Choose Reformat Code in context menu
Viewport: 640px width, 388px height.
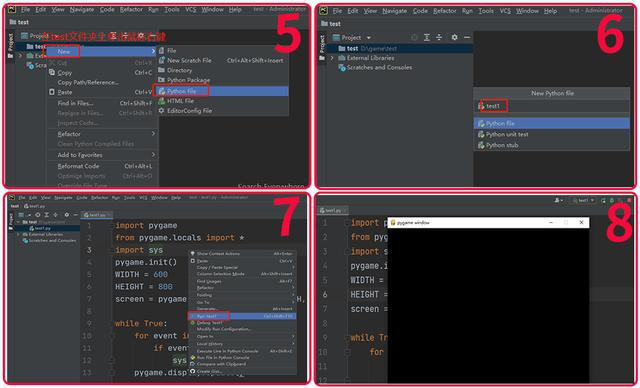point(101,166)
